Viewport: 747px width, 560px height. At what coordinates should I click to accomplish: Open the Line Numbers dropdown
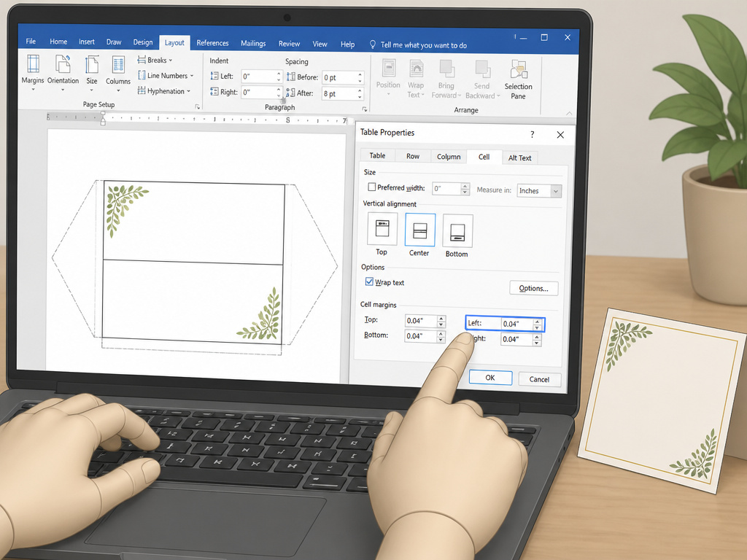[166, 75]
